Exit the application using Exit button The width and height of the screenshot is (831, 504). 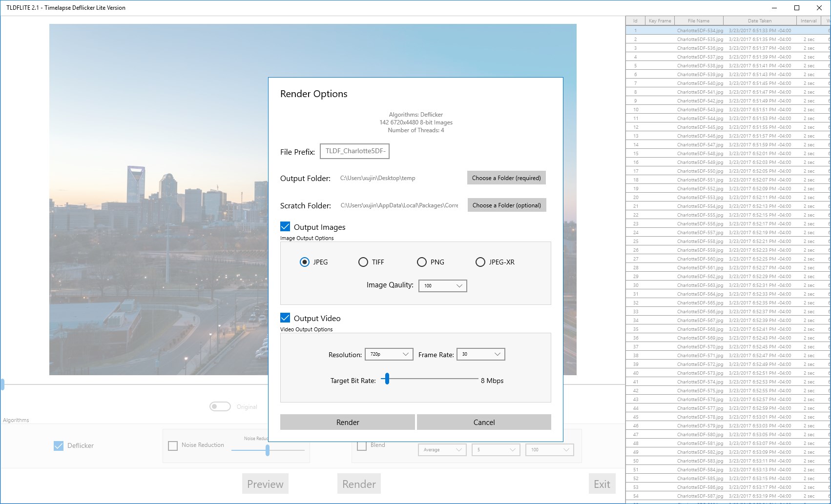pos(602,484)
